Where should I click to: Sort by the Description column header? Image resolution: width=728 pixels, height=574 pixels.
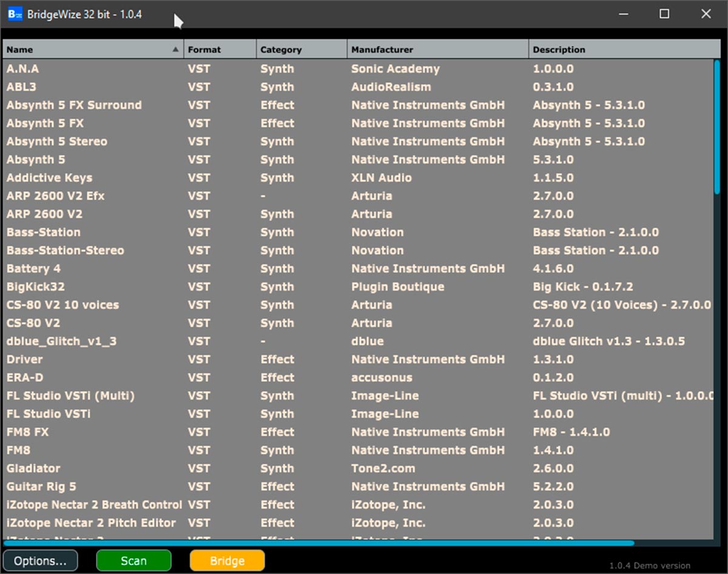[625, 49]
